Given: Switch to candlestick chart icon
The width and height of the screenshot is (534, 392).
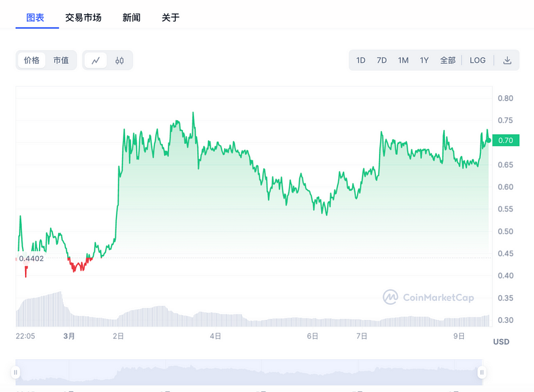Looking at the screenshot, I should click(120, 60).
